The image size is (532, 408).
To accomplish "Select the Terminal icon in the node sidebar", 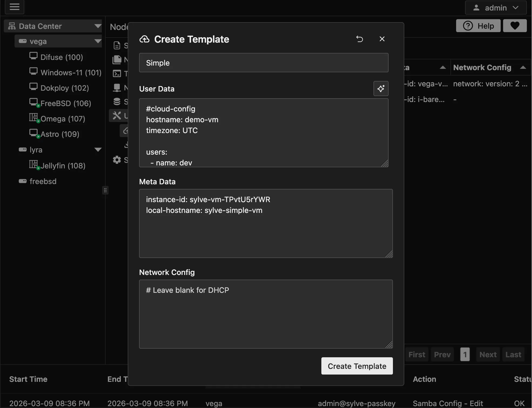I will pos(117,73).
